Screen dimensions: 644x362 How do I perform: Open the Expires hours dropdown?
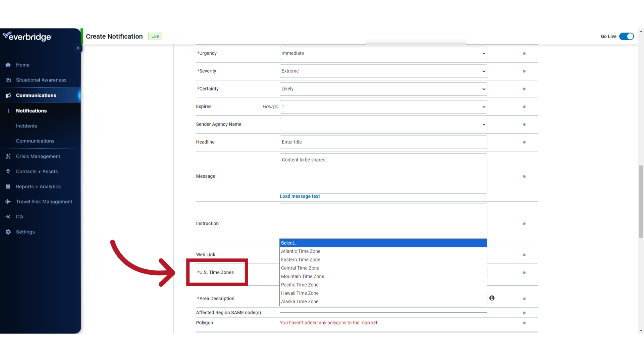[x=383, y=107]
